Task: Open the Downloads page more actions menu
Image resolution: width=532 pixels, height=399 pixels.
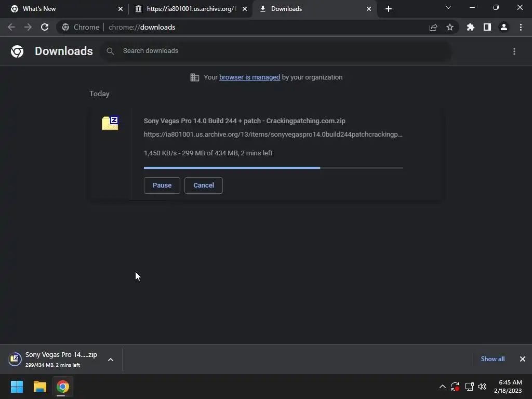Action: [x=514, y=51]
